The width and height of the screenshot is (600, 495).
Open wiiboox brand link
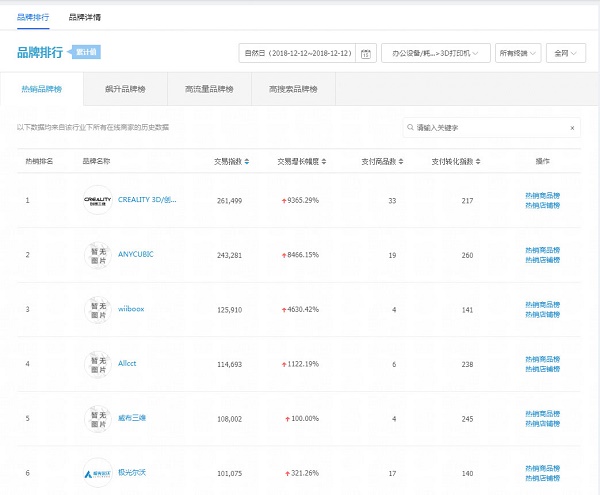[x=131, y=309]
